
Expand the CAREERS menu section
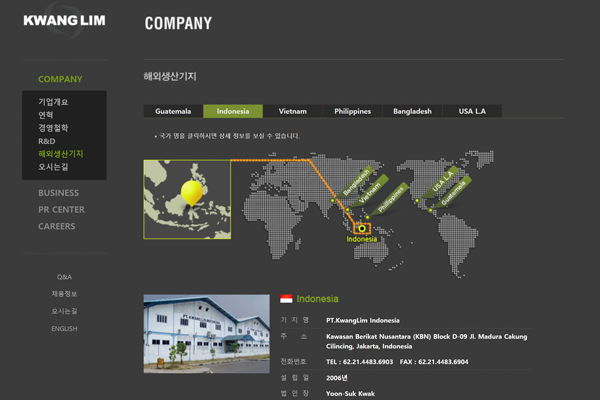tap(57, 226)
